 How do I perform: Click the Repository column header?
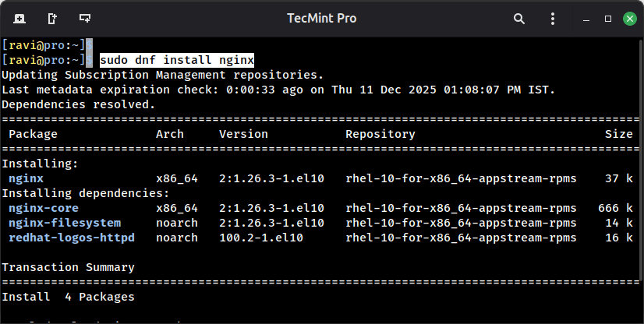click(x=380, y=134)
